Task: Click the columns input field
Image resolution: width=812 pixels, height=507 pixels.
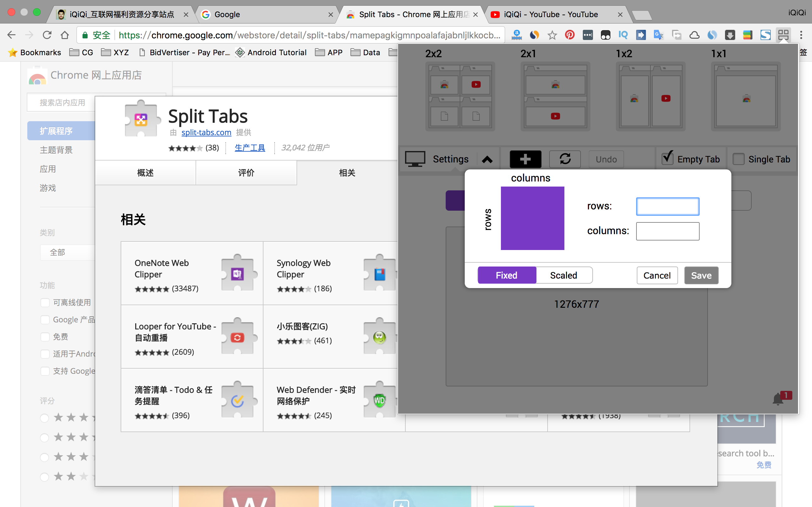Action: coord(668,231)
